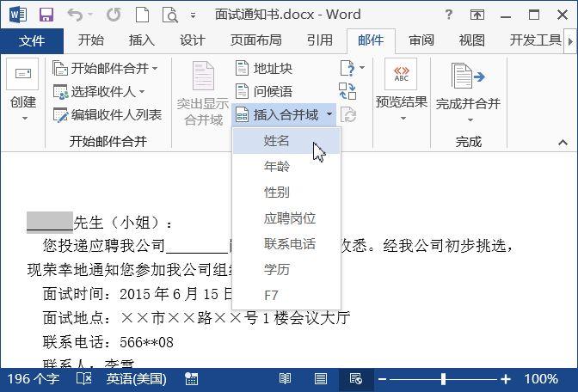Undo the last action
Screen dimensions: 578x392
tap(75, 15)
